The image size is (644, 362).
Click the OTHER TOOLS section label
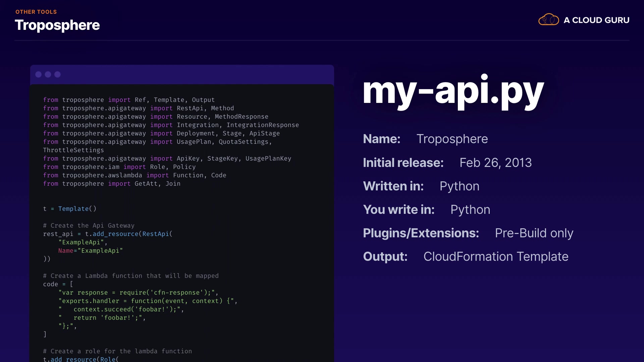point(36,12)
